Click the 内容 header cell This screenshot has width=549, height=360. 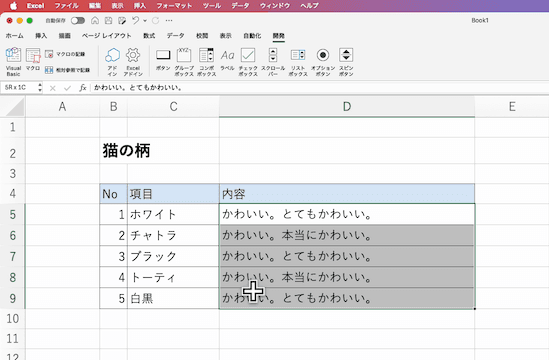pyautogui.click(x=347, y=194)
